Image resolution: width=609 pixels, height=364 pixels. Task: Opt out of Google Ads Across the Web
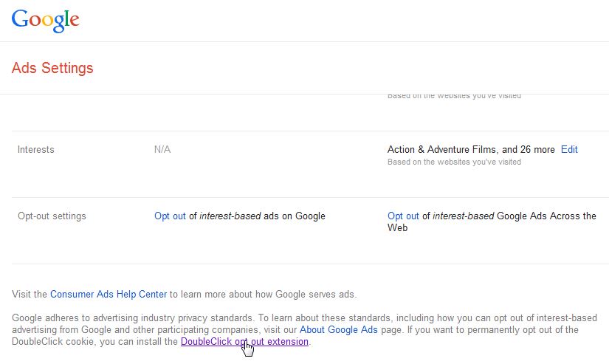tap(403, 216)
